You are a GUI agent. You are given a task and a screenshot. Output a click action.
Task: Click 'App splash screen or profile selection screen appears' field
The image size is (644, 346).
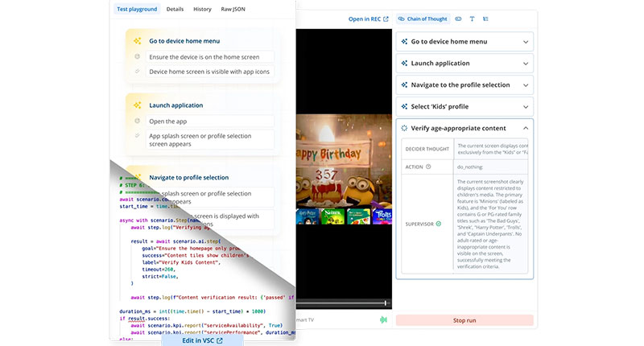pyautogui.click(x=210, y=140)
